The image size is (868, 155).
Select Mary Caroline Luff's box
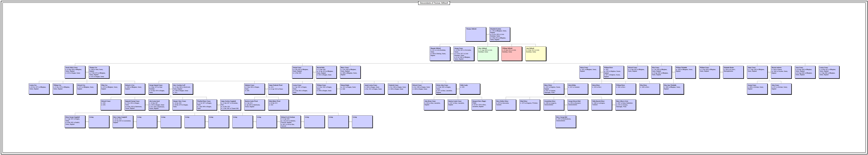tap(182, 89)
